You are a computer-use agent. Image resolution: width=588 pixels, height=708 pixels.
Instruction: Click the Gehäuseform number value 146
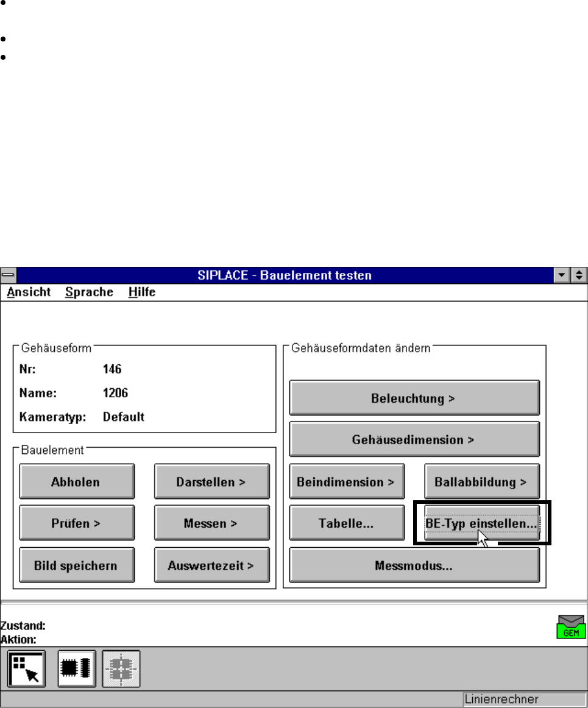pyautogui.click(x=112, y=369)
